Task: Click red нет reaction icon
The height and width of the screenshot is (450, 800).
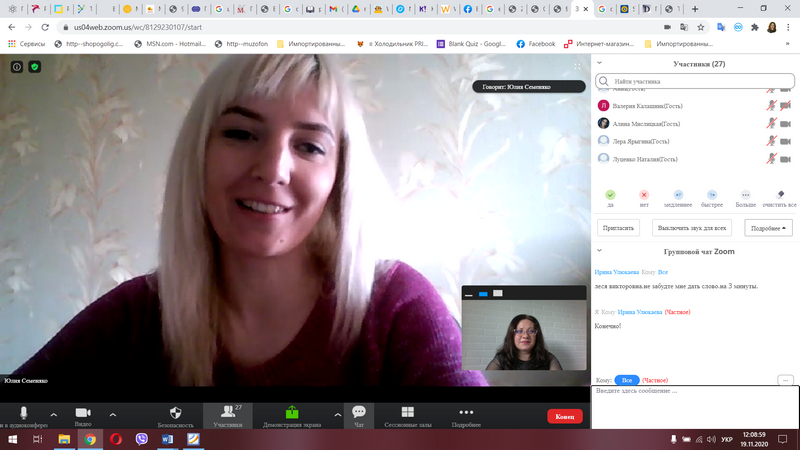Action: pos(644,195)
